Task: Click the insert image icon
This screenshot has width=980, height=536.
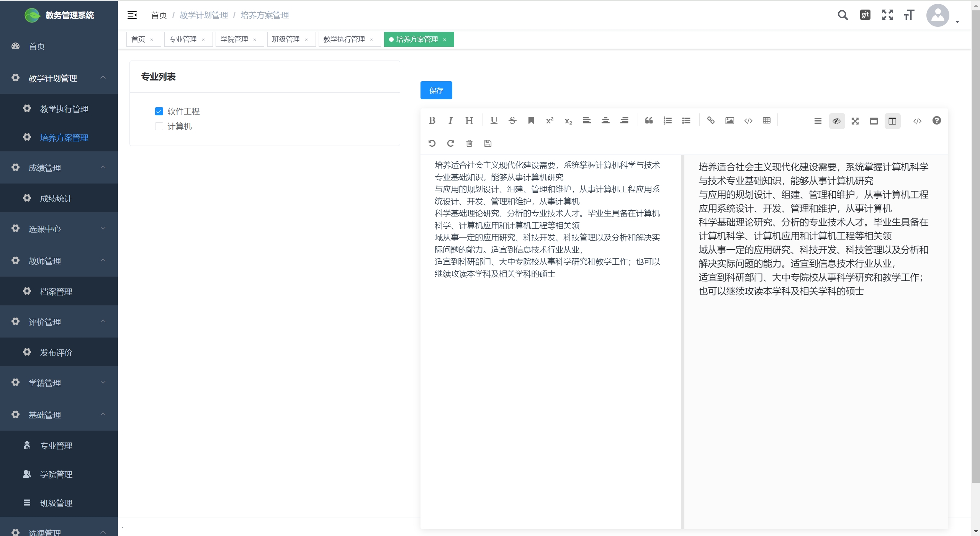Action: click(x=730, y=121)
